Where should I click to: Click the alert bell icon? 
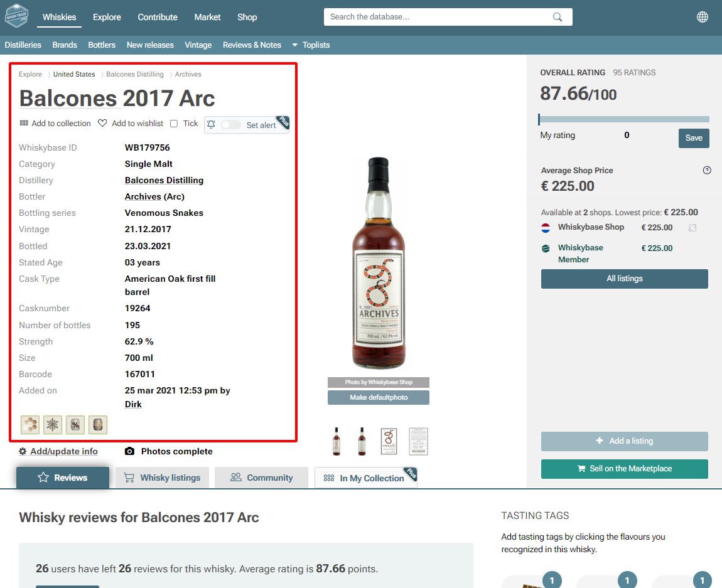click(x=212, y=125)
